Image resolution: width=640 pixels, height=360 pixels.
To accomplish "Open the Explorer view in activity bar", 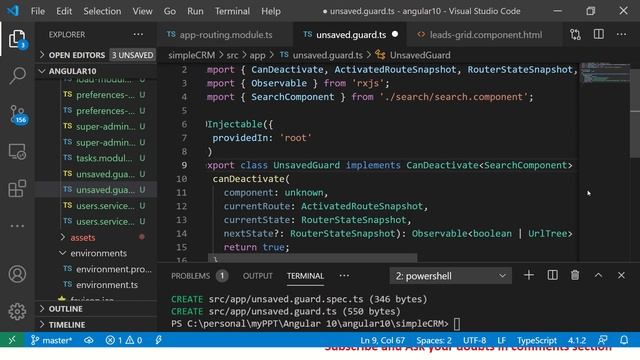I will pos(17,39).
